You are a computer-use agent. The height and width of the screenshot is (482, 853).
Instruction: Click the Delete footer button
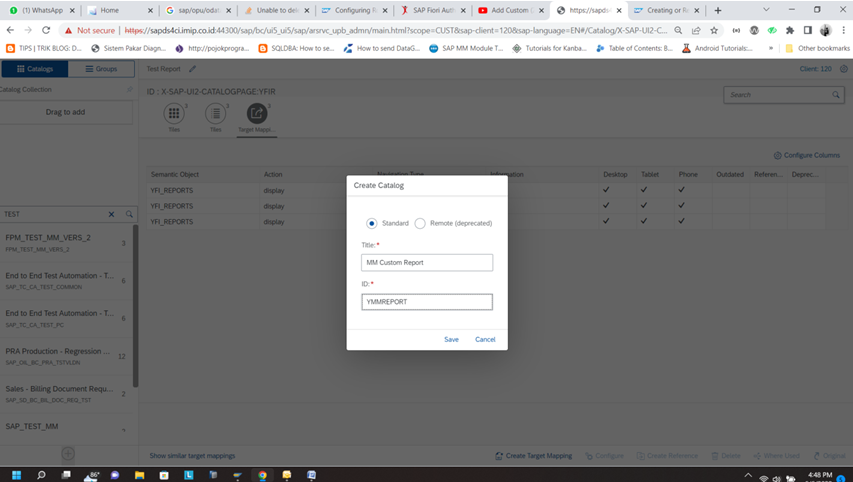726,456
